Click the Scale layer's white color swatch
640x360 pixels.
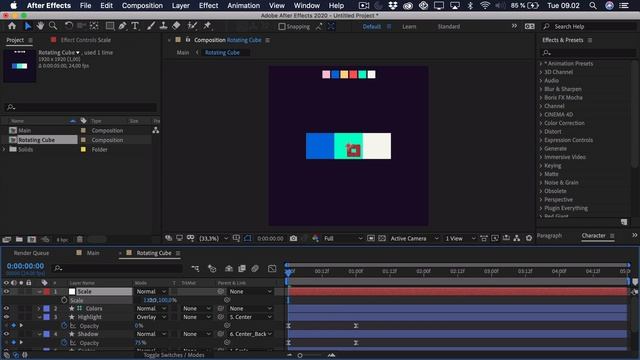pyautogui.click(x=72, y=291)
